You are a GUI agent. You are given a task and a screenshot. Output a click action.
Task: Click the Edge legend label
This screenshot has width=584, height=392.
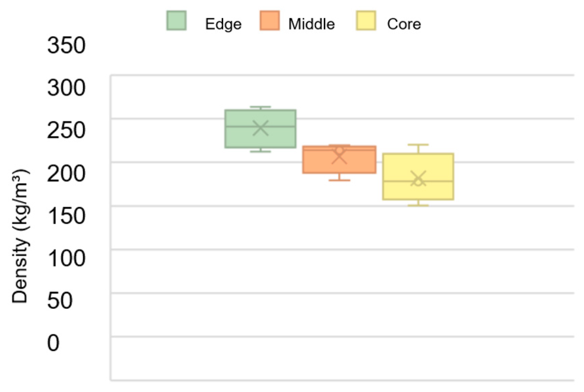point(223,24)
